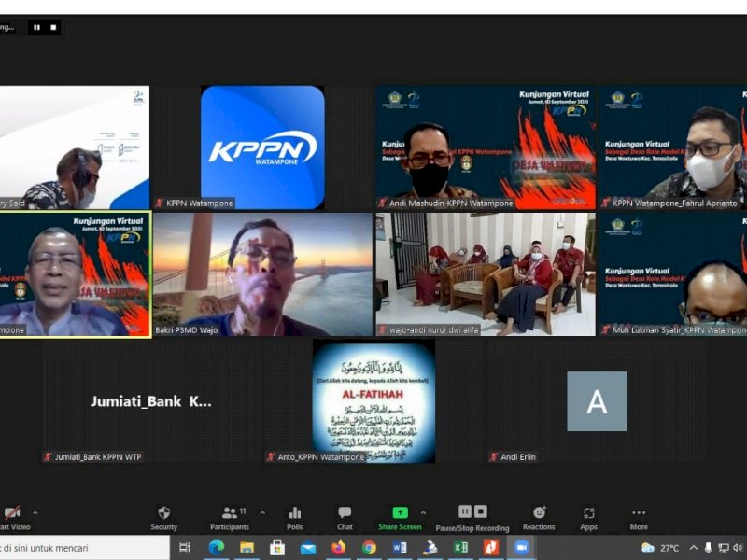Open the Security shield menu
This screenshot has height=560, width=747.
coord(164,518)
